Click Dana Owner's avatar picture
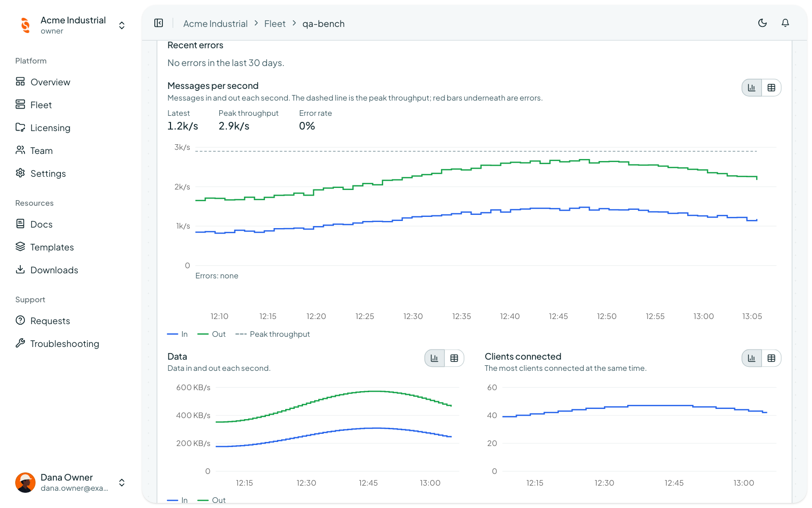Image resolution: width=812 pixels, height=508 pixels. (25, 483)
